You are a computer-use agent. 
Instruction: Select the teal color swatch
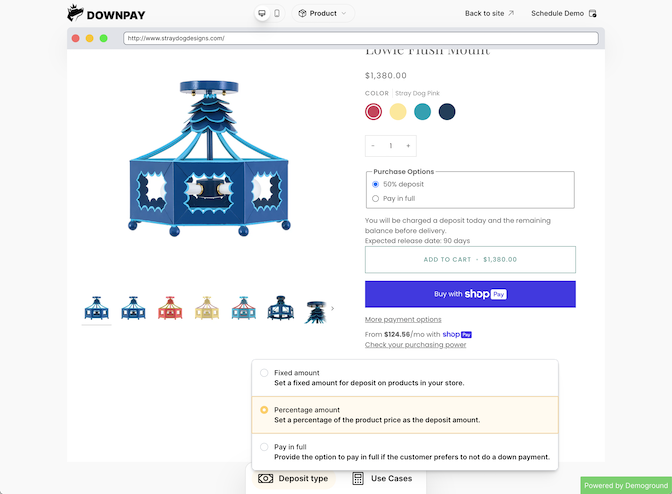point(422,112)
